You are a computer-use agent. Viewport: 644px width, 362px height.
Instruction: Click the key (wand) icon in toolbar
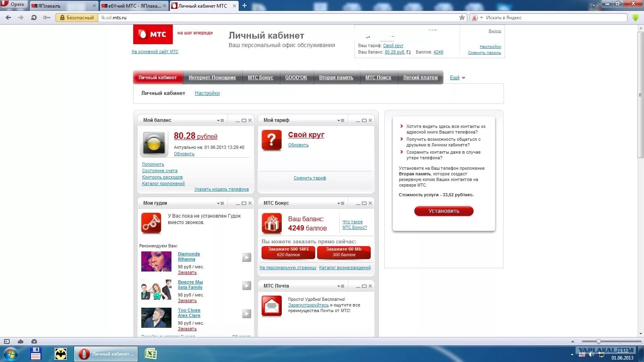coord(47,18)
